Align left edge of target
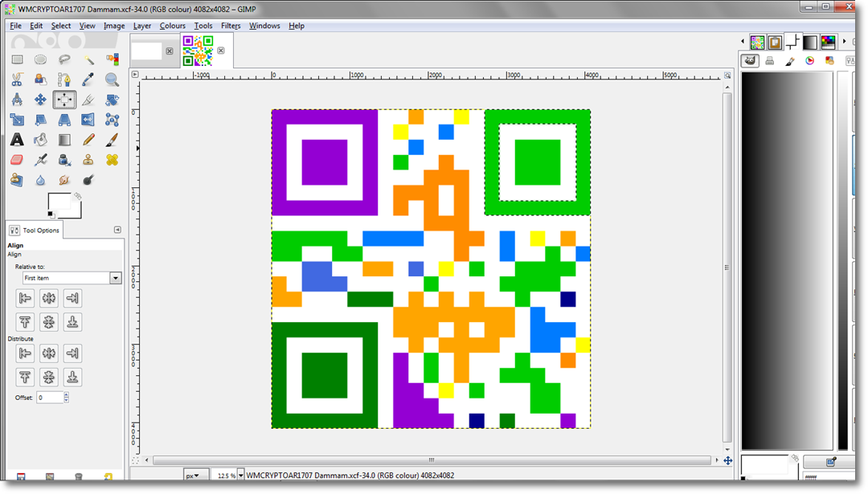 pos(25,298)
